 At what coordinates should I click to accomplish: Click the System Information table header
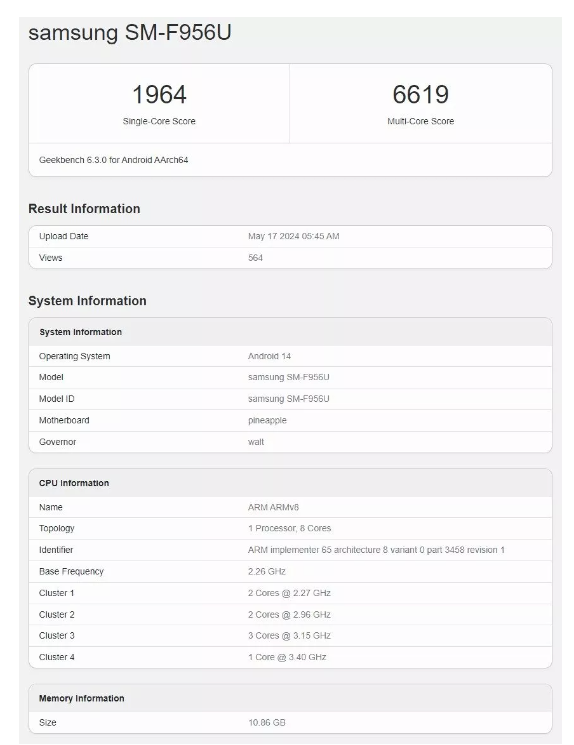(80, 332)
